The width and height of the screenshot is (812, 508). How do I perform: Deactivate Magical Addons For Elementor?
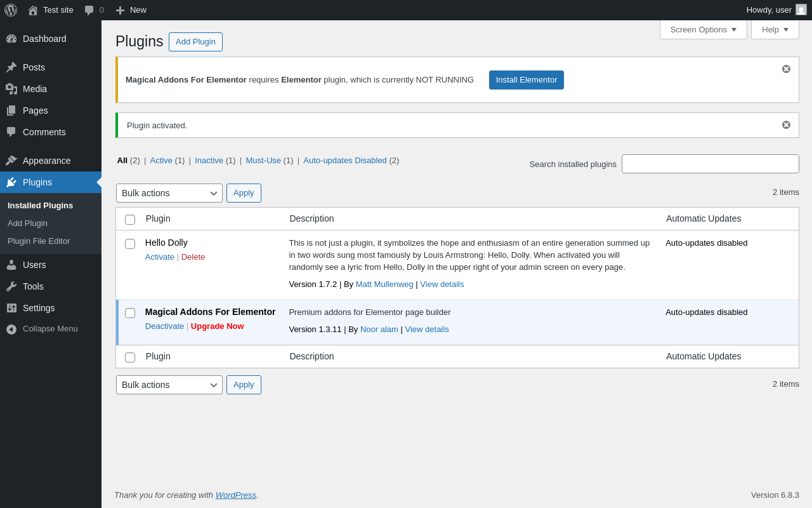click(164, 326)
